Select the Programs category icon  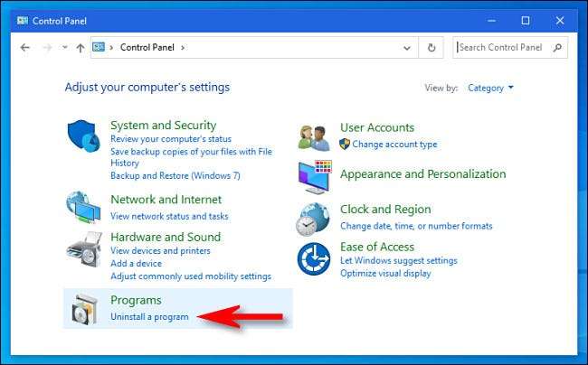tap(85, 309)
